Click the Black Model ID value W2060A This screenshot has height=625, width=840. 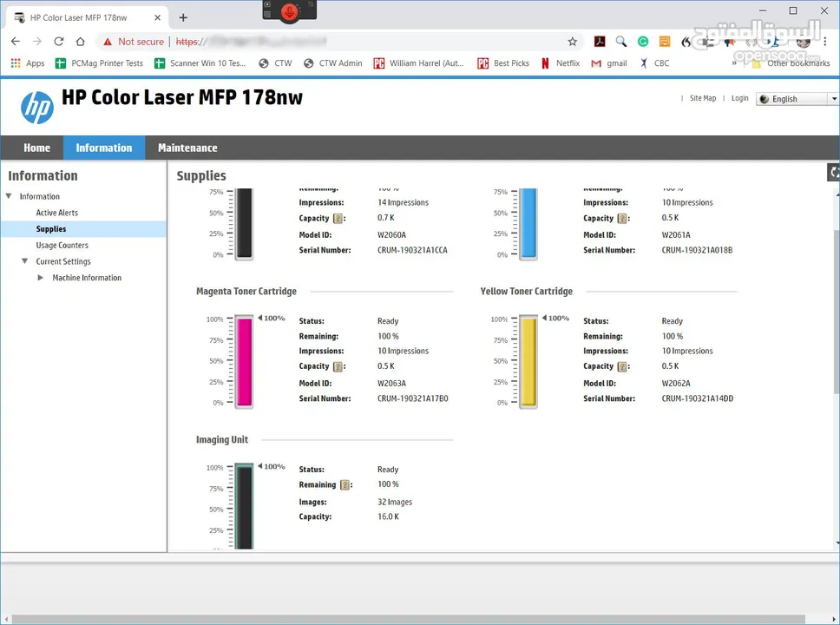pos(391,235)
